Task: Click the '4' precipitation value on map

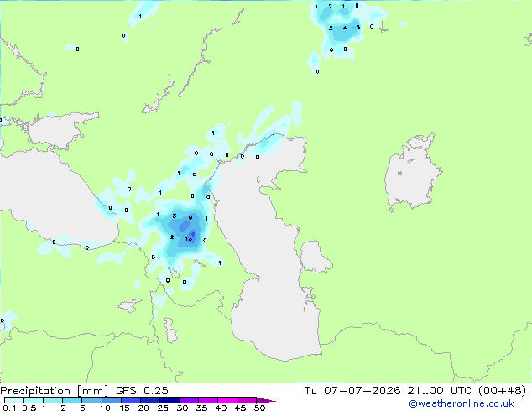Action: [345, 28]
